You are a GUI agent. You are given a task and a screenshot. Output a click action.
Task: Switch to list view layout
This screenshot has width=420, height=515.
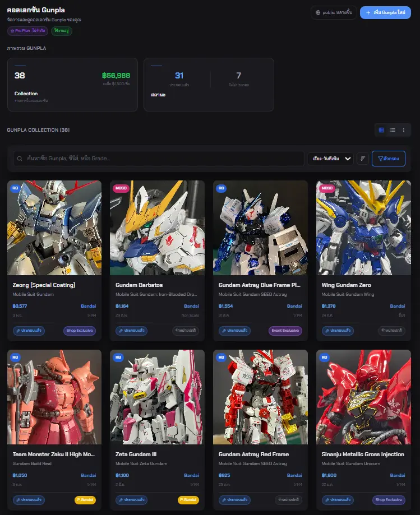point(393,130)
